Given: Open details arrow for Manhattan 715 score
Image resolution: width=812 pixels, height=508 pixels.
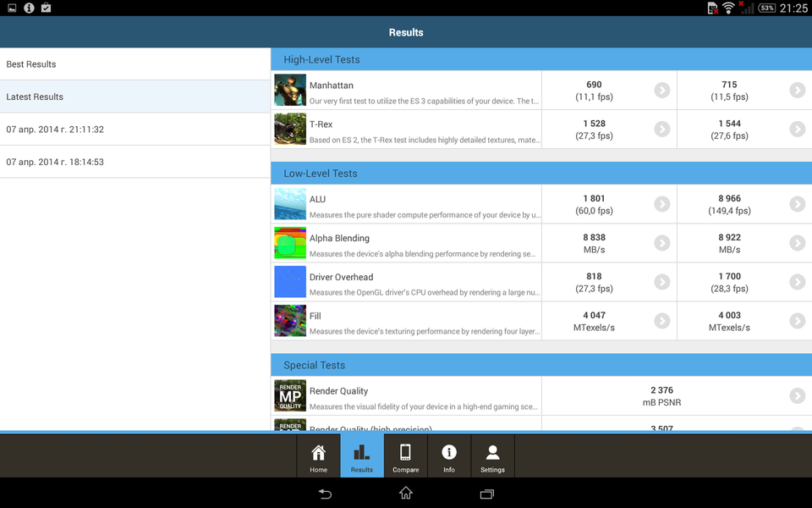Looking at the screenshot, I should pos(798,91).
